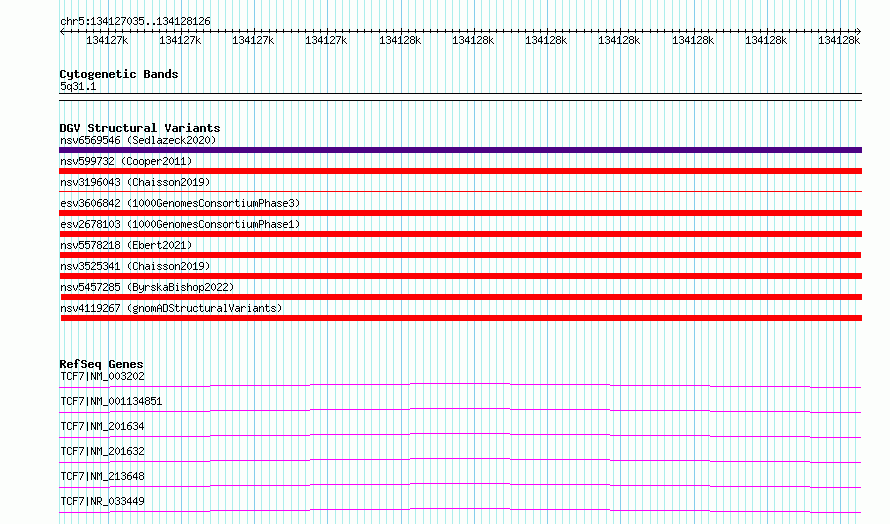The height and width of the screenshot is (524, 890).
Task: Click the chr5:134127035..134128126 coordinate label
Action: click(135, 22)
